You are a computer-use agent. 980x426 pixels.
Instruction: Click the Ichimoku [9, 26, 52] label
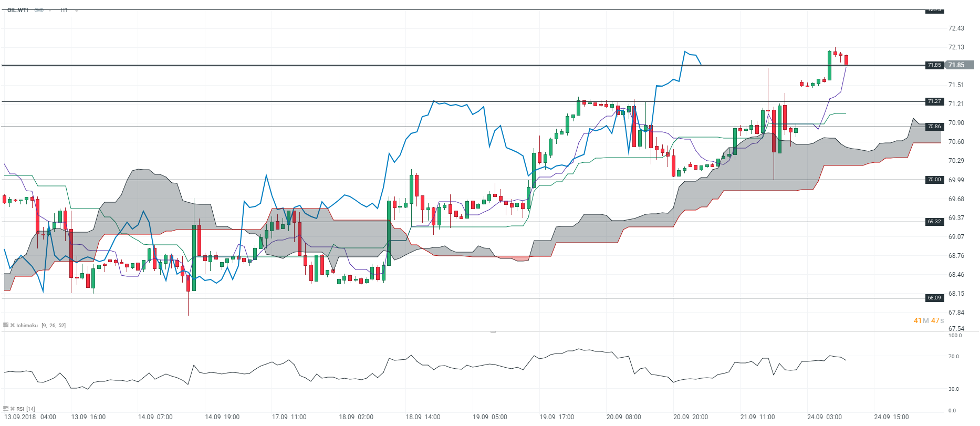(41, 326)
